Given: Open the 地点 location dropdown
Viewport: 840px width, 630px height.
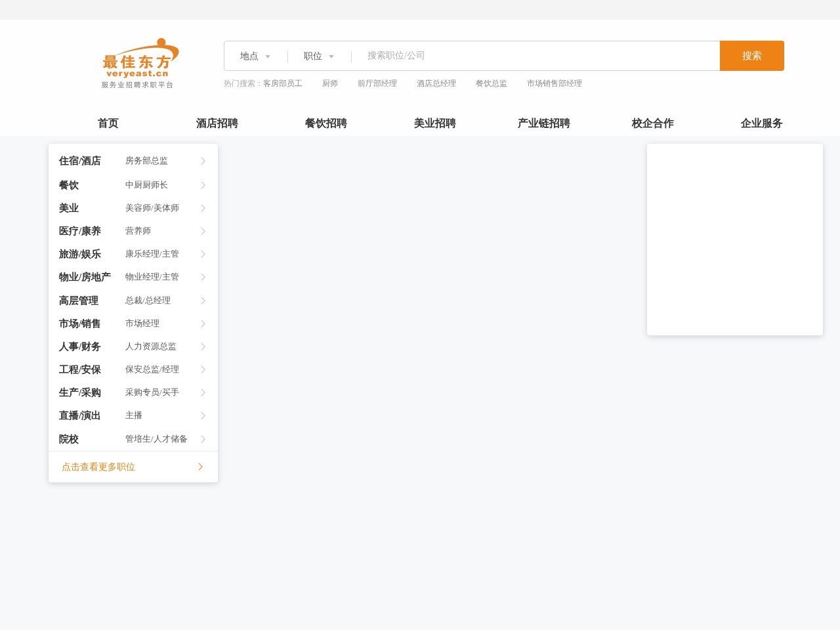Looking at the screenshot, I should tap(255, 56).
